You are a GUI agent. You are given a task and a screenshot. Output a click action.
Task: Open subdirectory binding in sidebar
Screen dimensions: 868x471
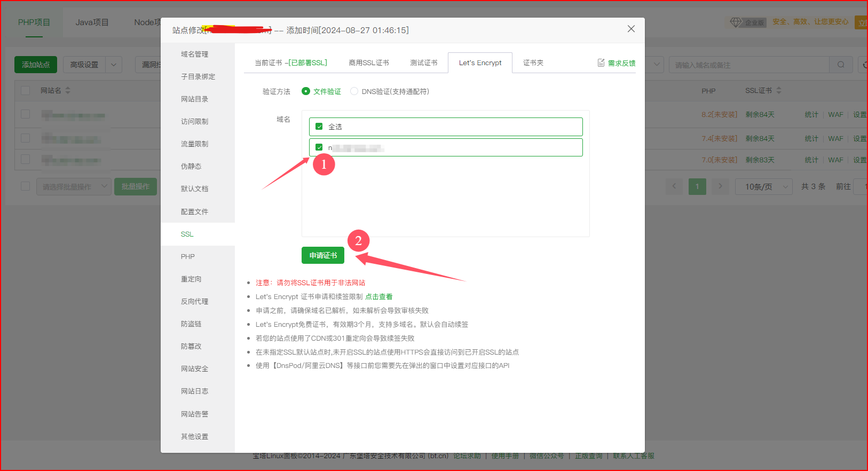pyautogui.click(x=198, y=77)
